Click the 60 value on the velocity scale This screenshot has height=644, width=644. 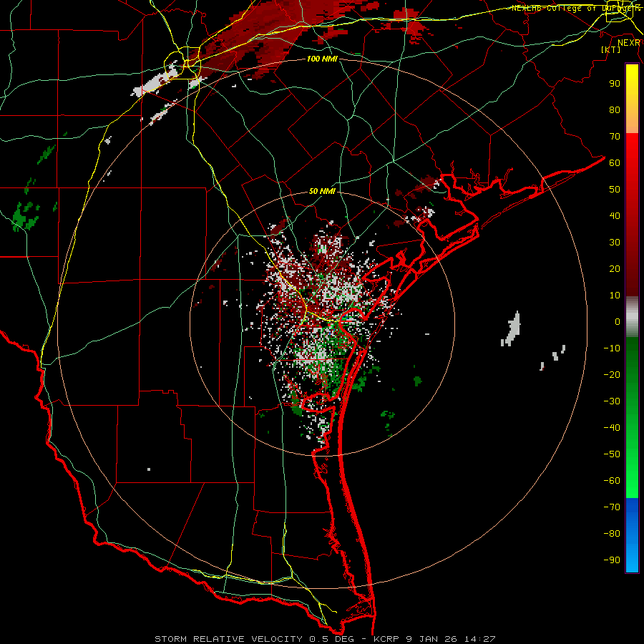pos(615,163)
